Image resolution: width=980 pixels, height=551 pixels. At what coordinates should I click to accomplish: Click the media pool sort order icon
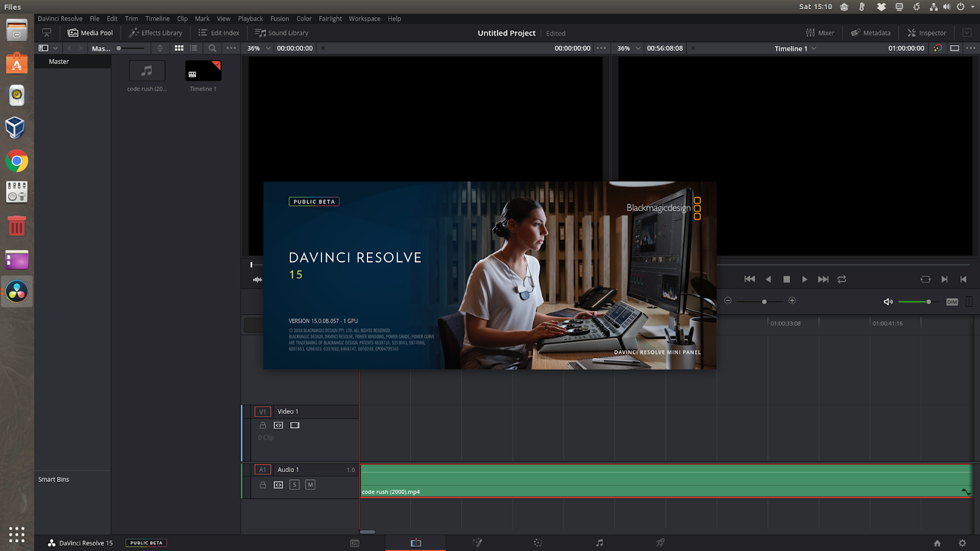point(160,48)
